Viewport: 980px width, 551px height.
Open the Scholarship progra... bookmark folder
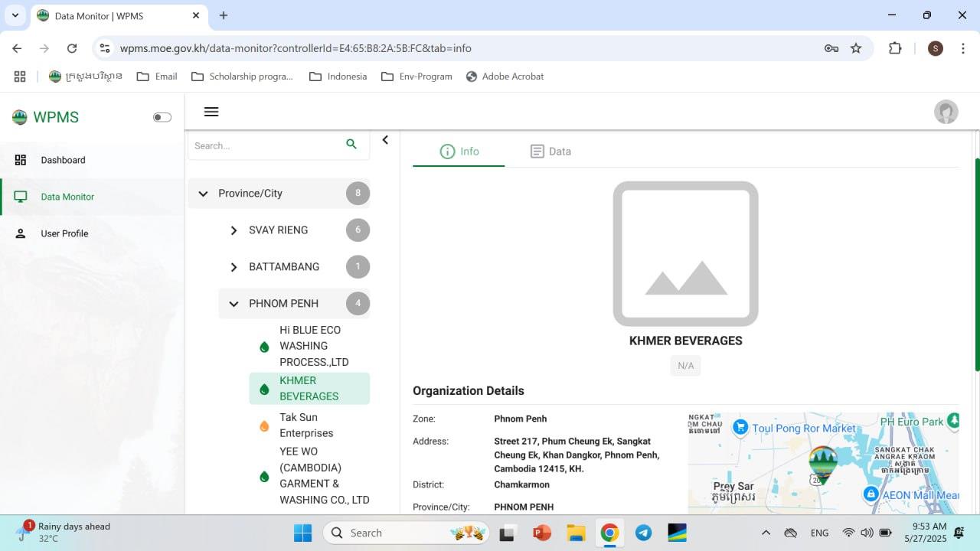click(x=242, y=77)
